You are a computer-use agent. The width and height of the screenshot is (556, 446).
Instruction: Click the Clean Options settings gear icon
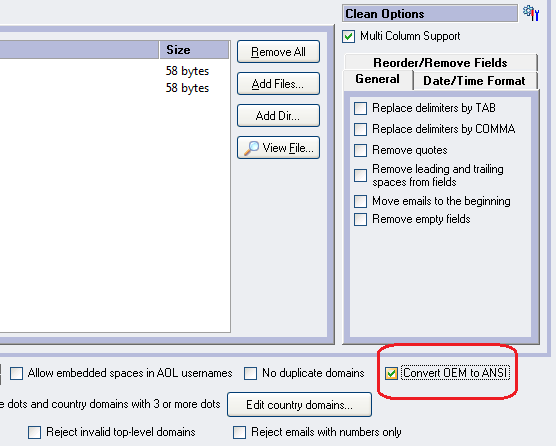point(531,13)
